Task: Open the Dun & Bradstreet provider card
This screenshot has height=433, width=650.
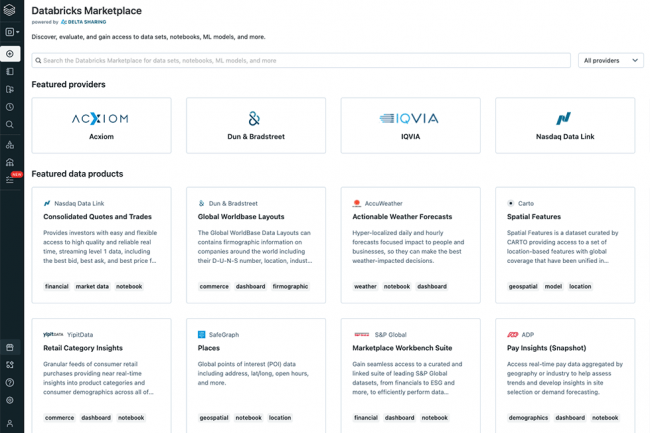Action: pyautogui.click(x=256, y=126)
